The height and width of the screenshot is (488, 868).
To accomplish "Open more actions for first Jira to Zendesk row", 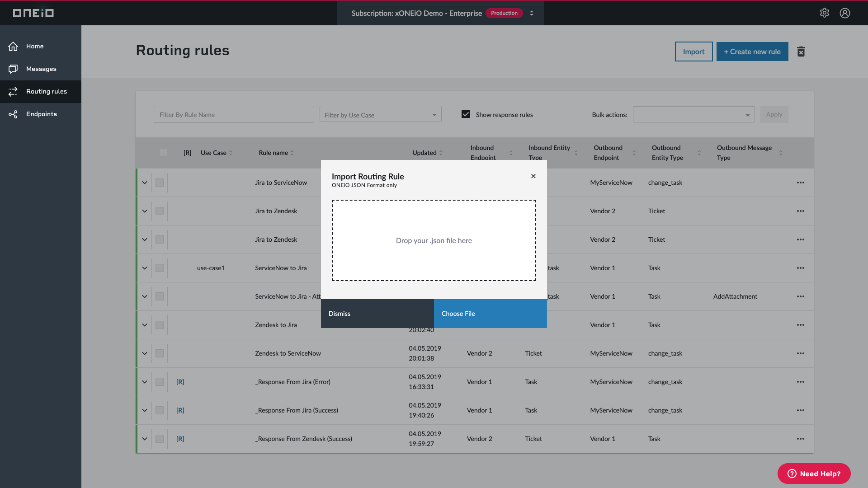I will (801, 211).
